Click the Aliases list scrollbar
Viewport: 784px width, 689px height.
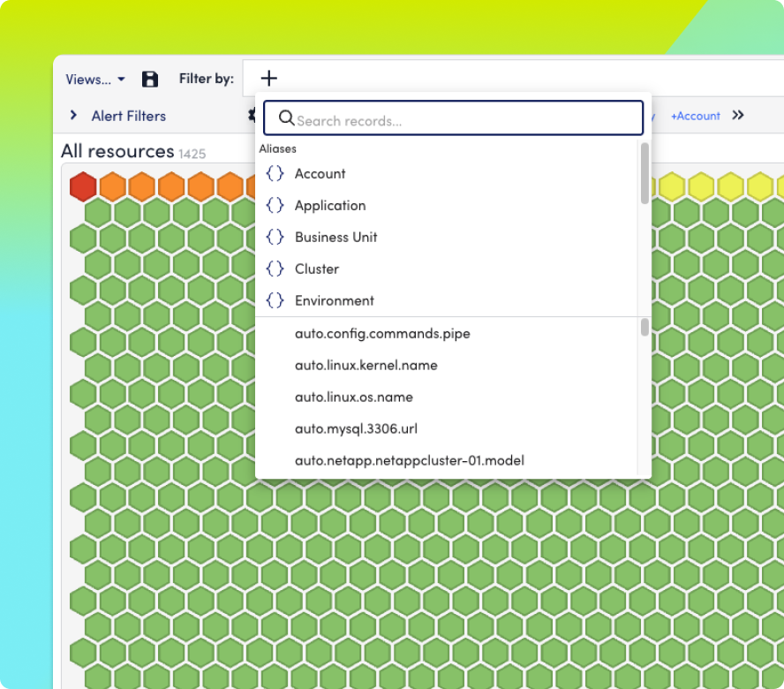pyautogui.click(x=645, y=173)
